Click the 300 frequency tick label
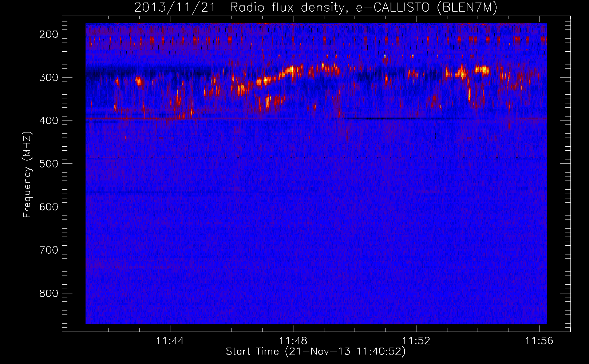 coord(49,78)
